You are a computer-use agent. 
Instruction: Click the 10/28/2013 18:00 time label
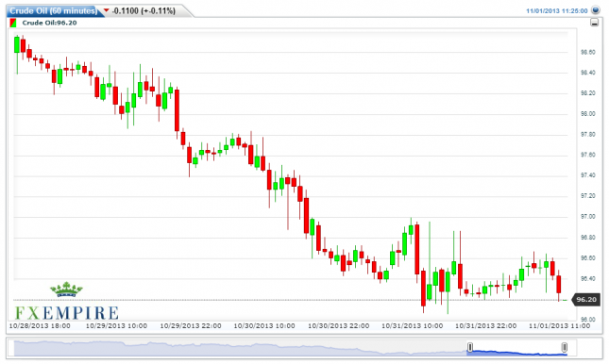[40, 326]
